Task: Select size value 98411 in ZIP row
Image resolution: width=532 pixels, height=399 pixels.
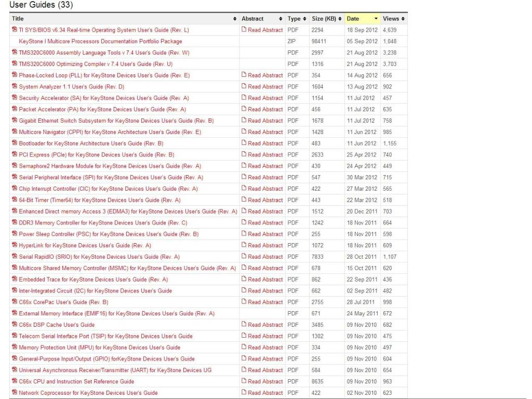Action: [319, 42]
